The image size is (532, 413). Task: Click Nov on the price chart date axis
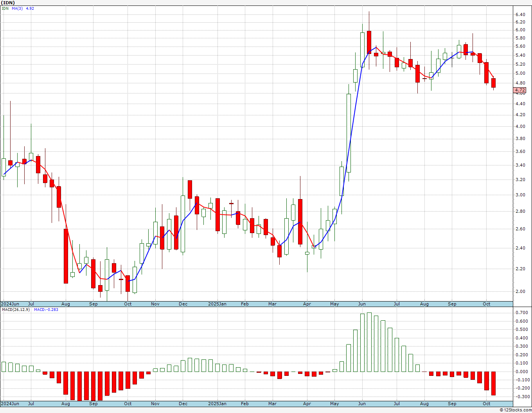[155, 304]
